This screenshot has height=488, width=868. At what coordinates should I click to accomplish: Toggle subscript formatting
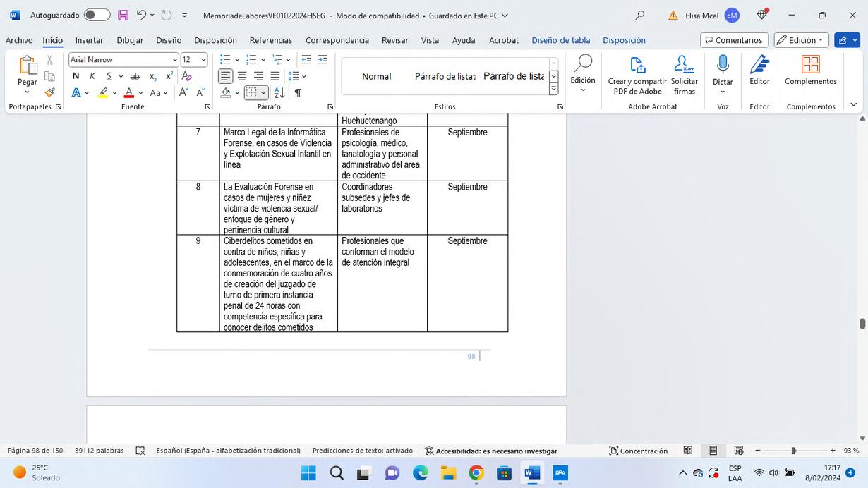tap(152, 76)
